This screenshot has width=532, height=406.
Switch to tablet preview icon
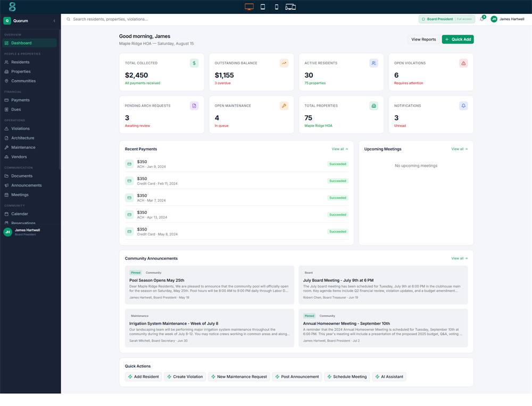point(263,7)
